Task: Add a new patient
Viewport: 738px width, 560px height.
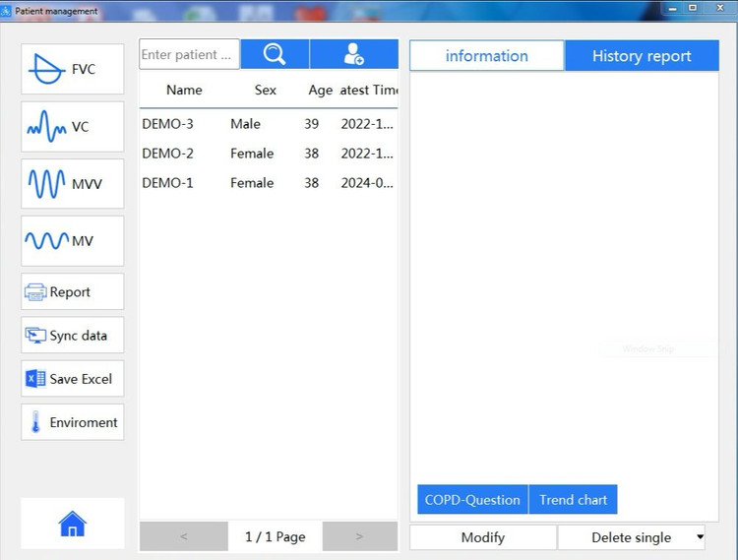Action: click(353, 55)
